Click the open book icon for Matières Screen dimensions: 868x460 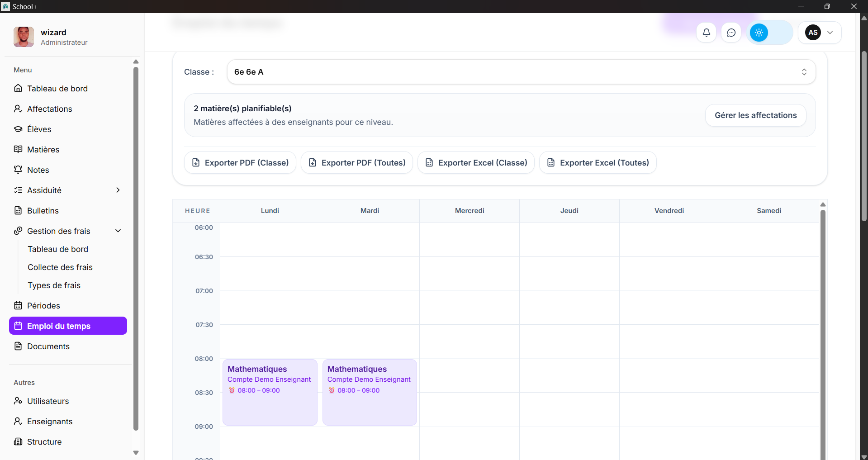point(18,149)
